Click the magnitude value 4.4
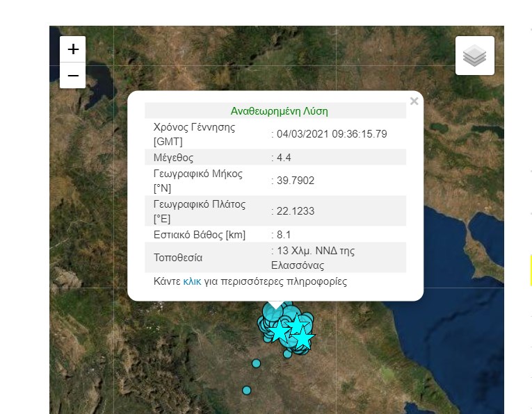 (x=284, y=158)
